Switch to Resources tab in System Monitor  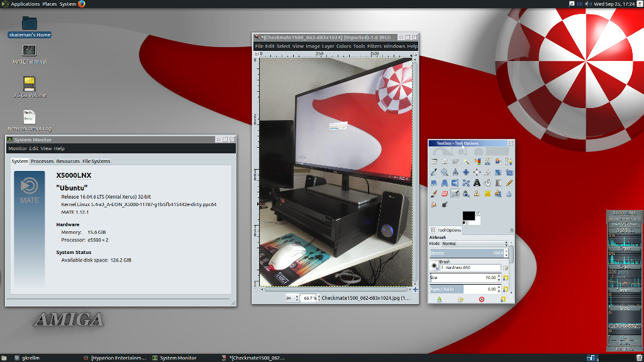coord(68,162)
